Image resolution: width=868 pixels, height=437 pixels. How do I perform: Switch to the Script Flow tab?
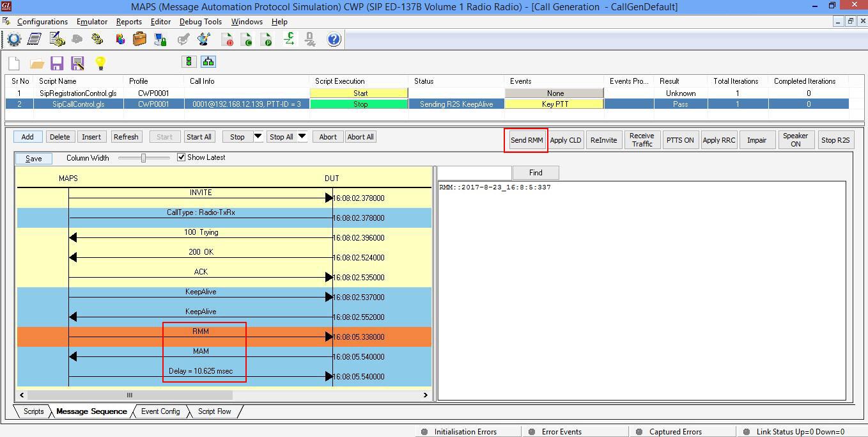click(214, 411)
